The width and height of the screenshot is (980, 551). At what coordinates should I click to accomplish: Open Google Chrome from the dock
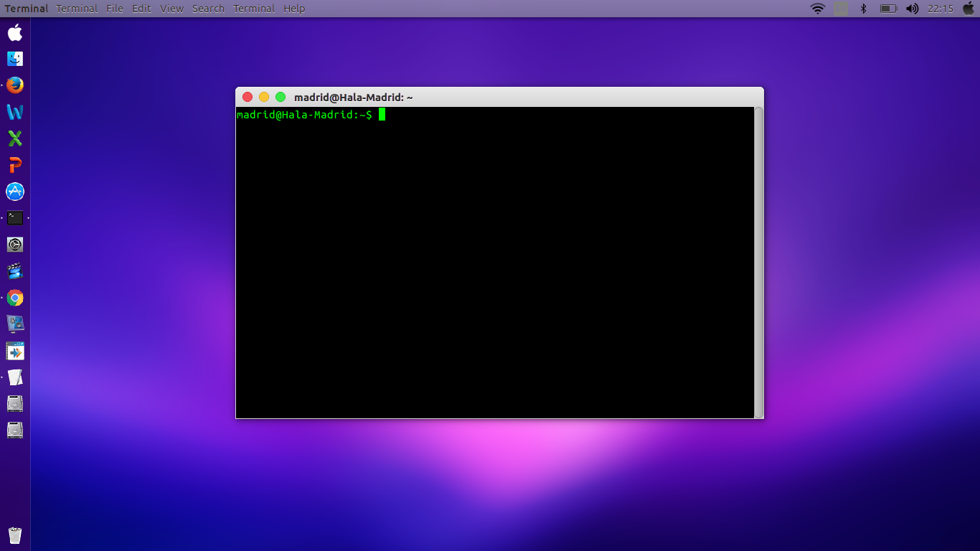tap(14, 297)
